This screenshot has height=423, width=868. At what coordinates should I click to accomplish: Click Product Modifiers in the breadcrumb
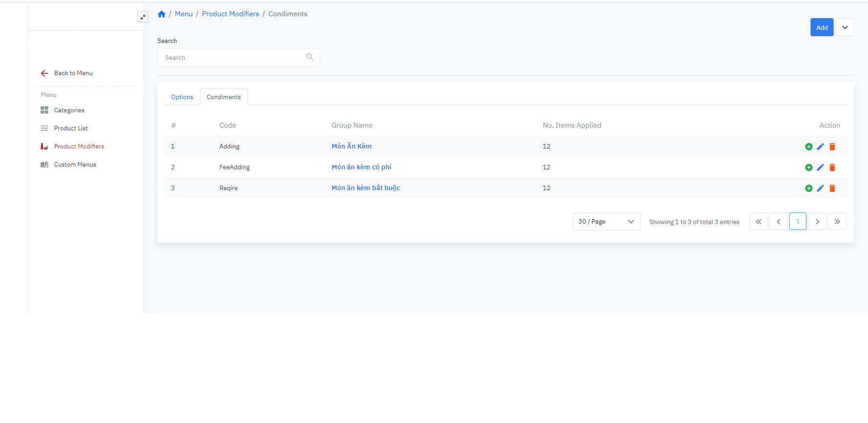click(x=230, y=14)
